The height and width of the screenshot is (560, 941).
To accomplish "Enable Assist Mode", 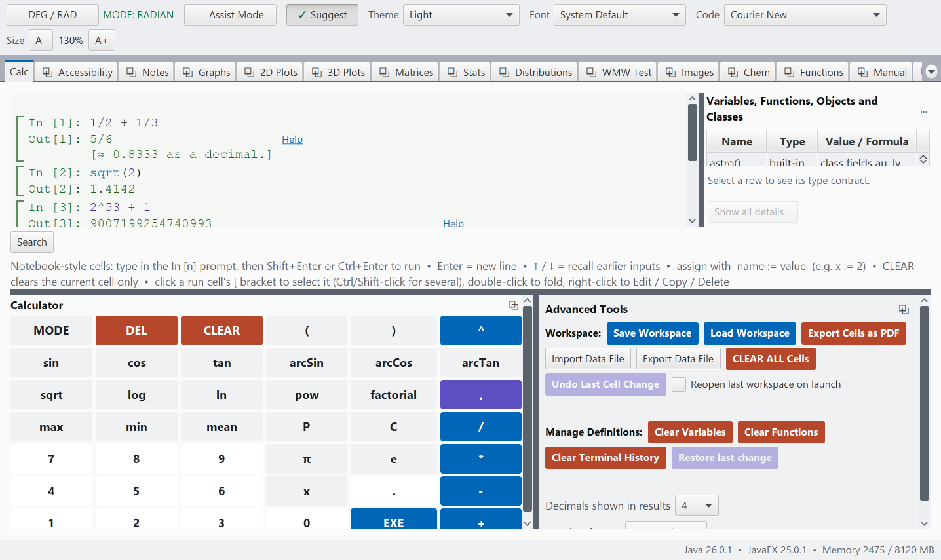I will 230,14.
